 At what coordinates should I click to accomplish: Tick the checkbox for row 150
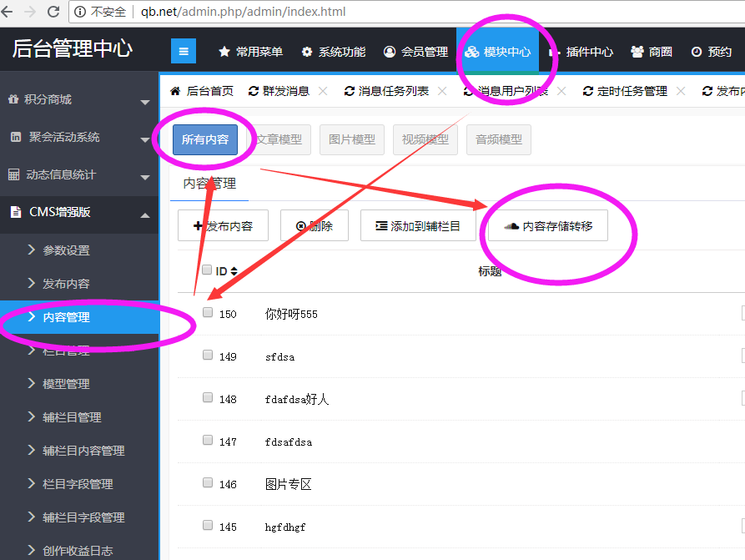pos(208,312)
